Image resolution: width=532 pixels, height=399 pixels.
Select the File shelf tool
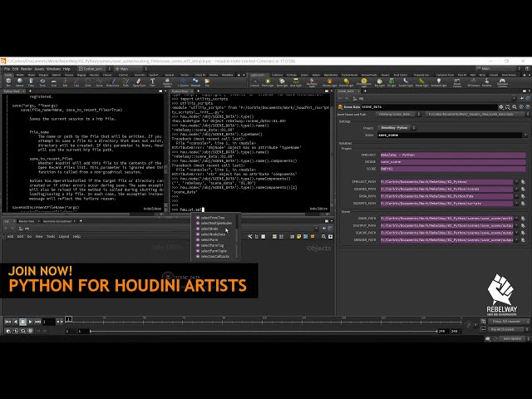pyautogui.click(x=207, y=81)
